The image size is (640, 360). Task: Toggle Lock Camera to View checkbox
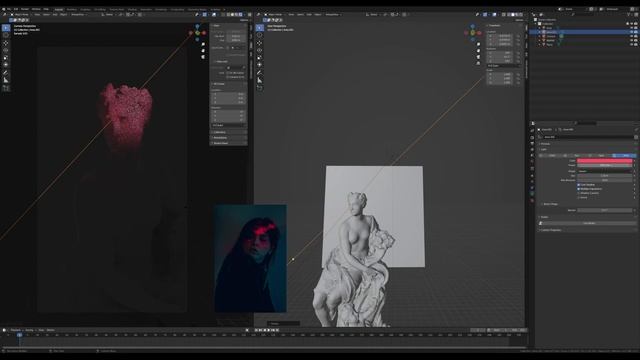pos(228,77)
